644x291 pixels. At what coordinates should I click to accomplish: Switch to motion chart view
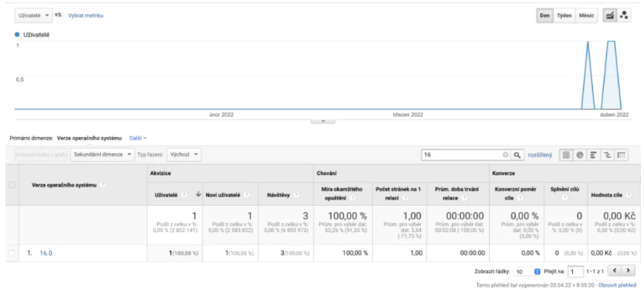click(x=624, y=15)
